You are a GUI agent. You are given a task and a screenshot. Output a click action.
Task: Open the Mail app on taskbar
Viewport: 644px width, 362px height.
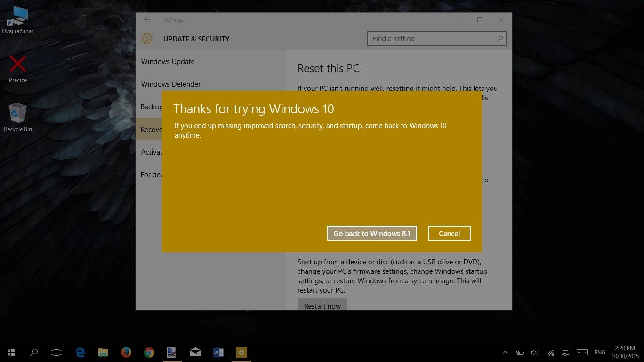pos(195,352)
